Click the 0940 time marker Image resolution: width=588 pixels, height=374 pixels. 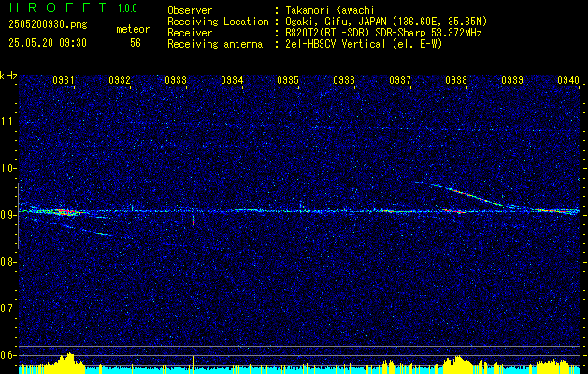[x=568, y=79]
